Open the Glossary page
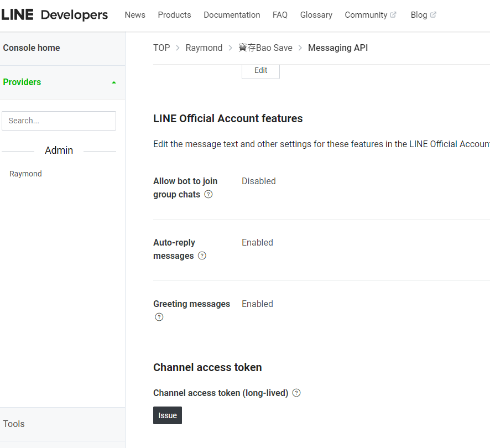490x448 pixels. coord(316,15)
